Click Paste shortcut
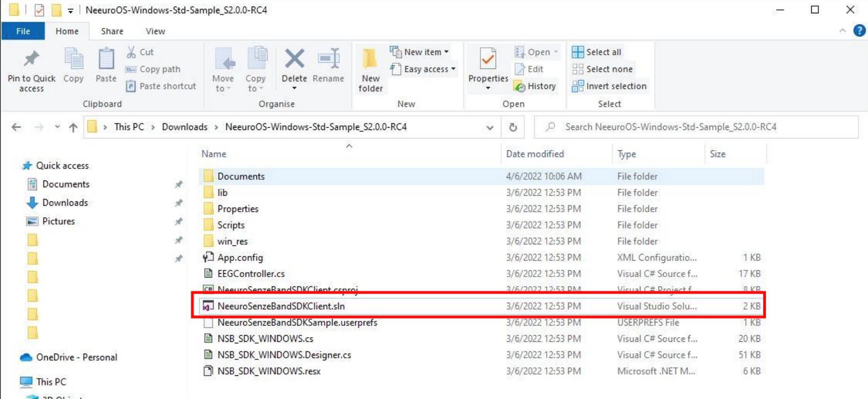Viewport: 868px width, 399px height. pos(161,86)
